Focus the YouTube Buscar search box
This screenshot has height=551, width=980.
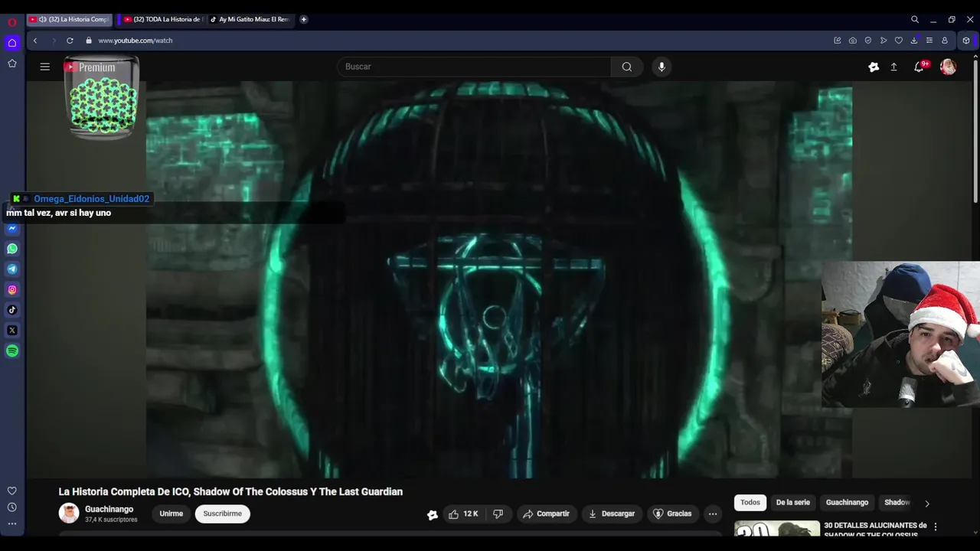pyautogui.click(x=475, y=67)
